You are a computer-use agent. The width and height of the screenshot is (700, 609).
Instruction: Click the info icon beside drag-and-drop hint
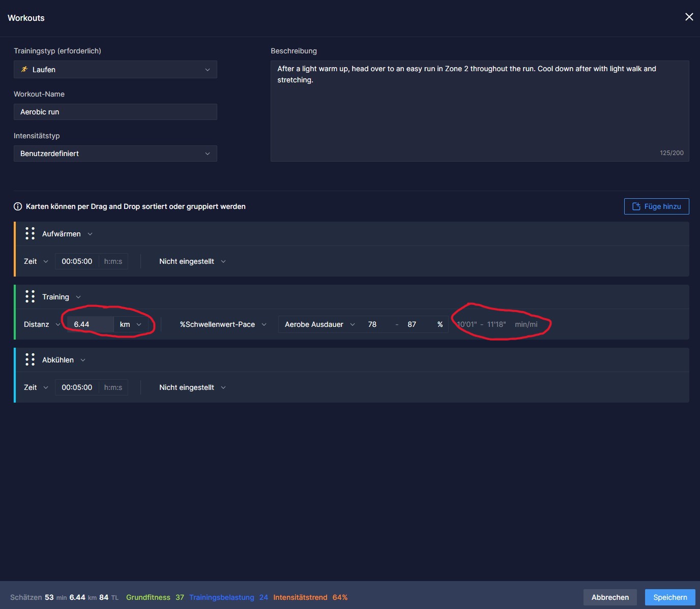pyautogui.click(x=18, y=206)
